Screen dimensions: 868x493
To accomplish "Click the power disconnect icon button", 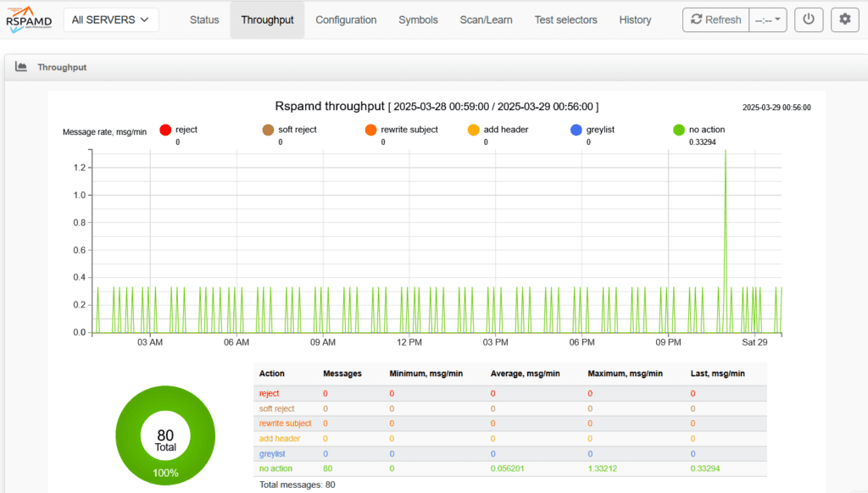I will [x=809, y=19].
